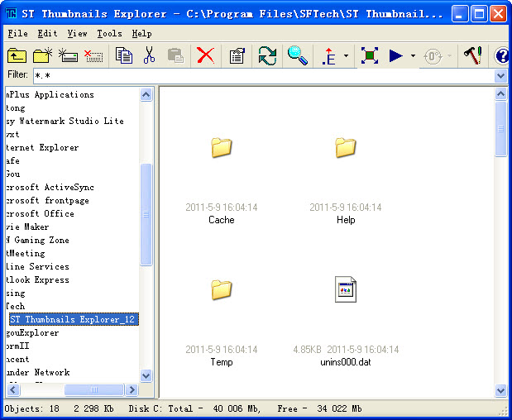Click the up one folder icon

click(x=17, y=55)
